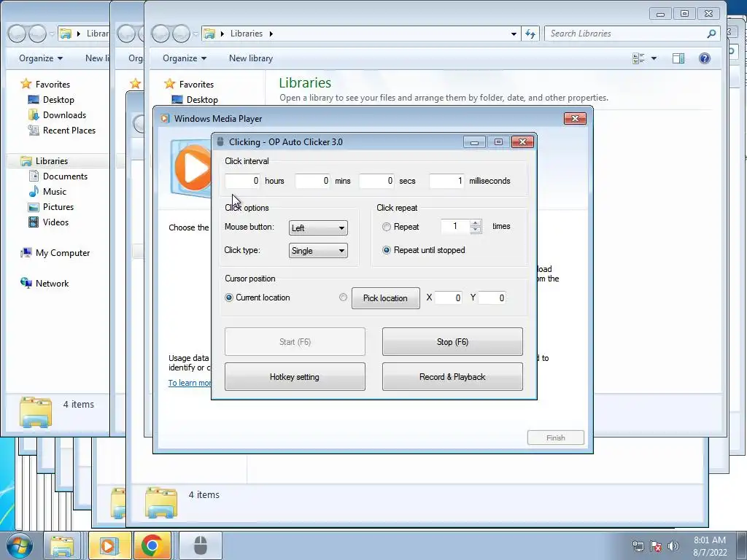Open the Mouse button dropdown
Viewport: 747px width, 560px height.
click(318, 228)
